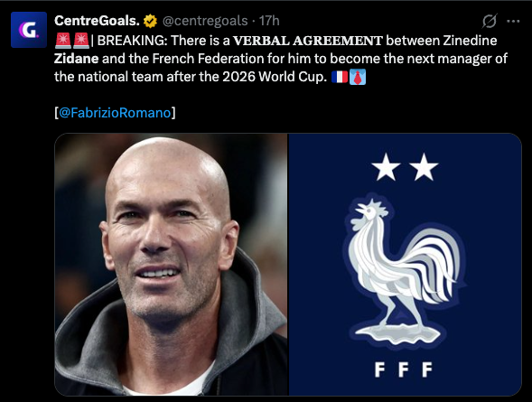Click the rooster emblem in FFF image
Image resolution: width=532 pixels, height=402 pixels.
[x=404, y=268]
